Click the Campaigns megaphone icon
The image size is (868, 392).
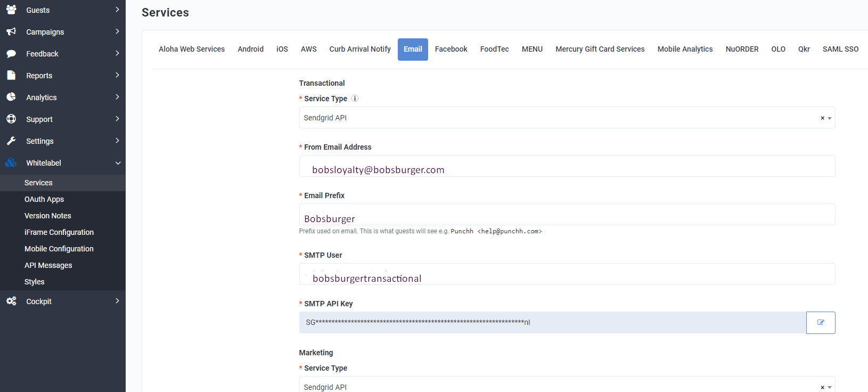(11, 32)
